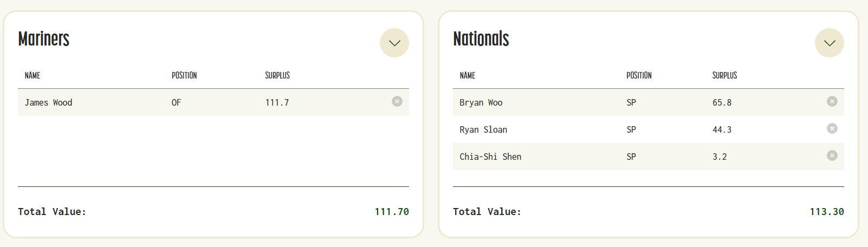
Task: Collapse the Mariners panel chevron
Action: (x=394, y=43)
